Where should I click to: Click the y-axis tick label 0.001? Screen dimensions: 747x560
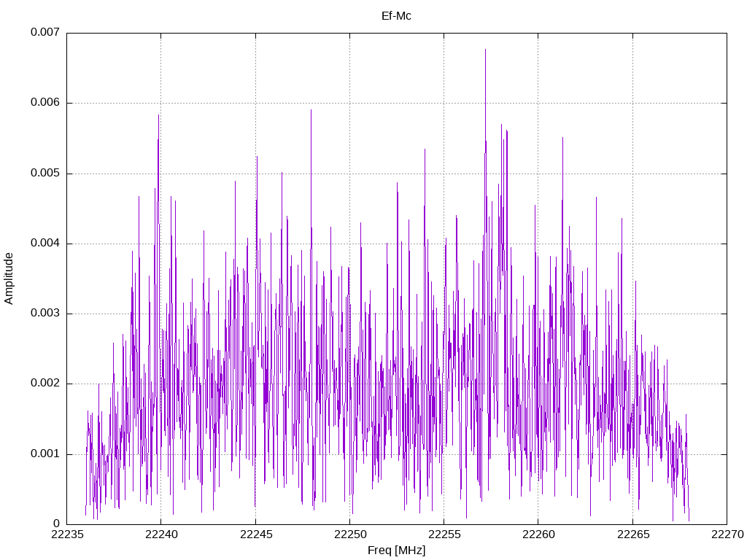click(x=45, y=454)
